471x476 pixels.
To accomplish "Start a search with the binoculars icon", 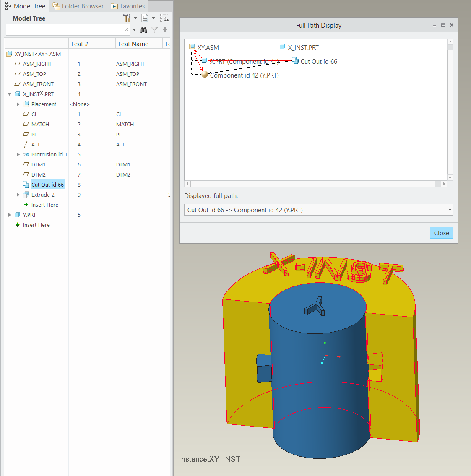I will (x=143, y=30).
